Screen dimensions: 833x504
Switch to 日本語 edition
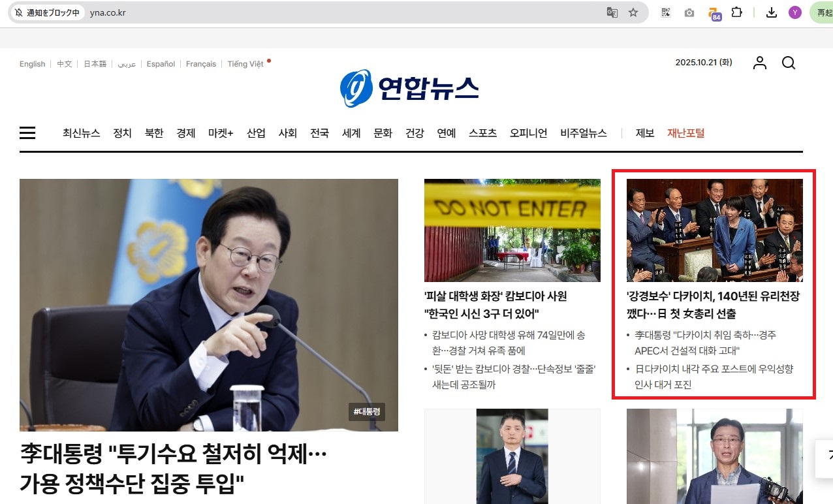click(95, 64)
